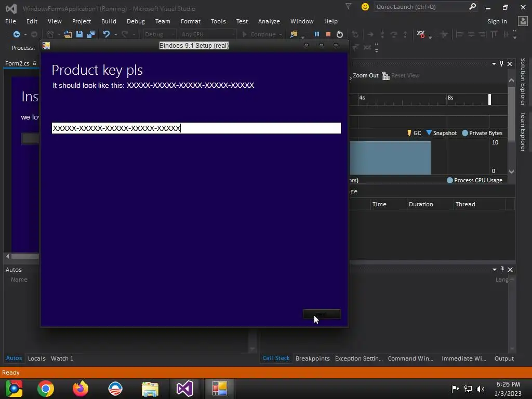Click the Visual Studio taskbar icon

[185, 389]
